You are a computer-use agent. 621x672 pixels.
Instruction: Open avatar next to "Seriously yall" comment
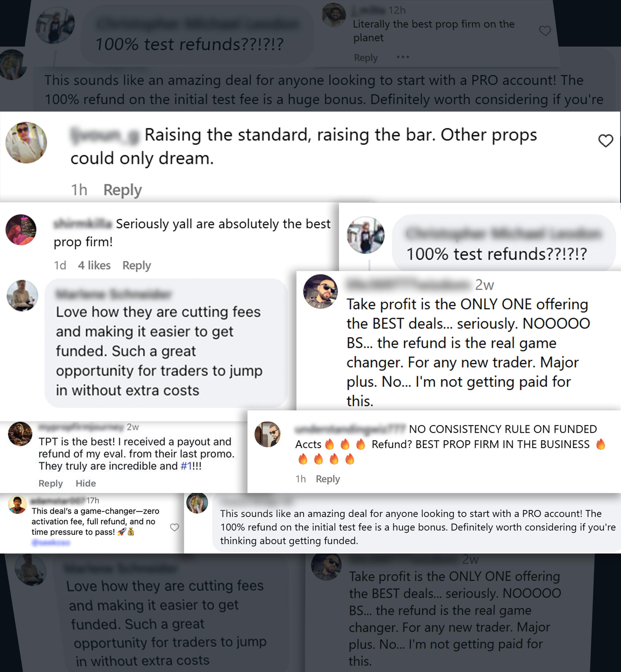point(21,230)
